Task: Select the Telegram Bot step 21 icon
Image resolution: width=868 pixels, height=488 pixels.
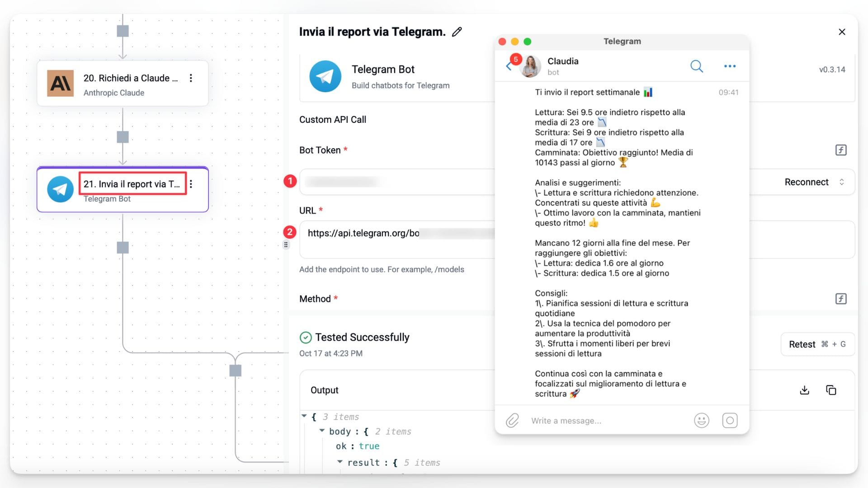Action: (61, 189)
